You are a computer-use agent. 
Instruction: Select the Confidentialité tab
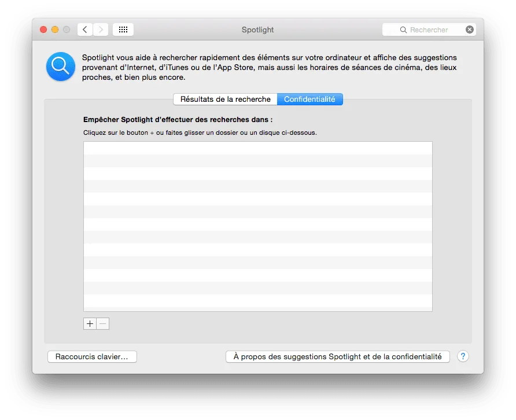pos(309,100)
